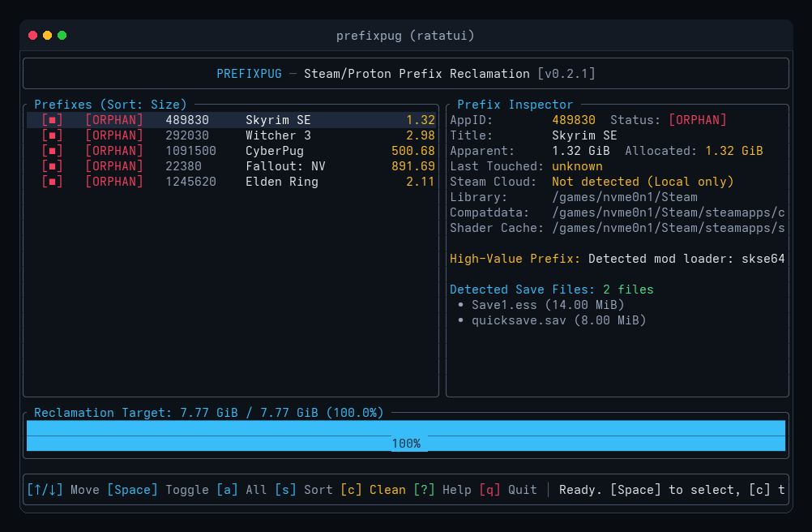Click the [v0.2.1] version label

click(x=566, y=74)
